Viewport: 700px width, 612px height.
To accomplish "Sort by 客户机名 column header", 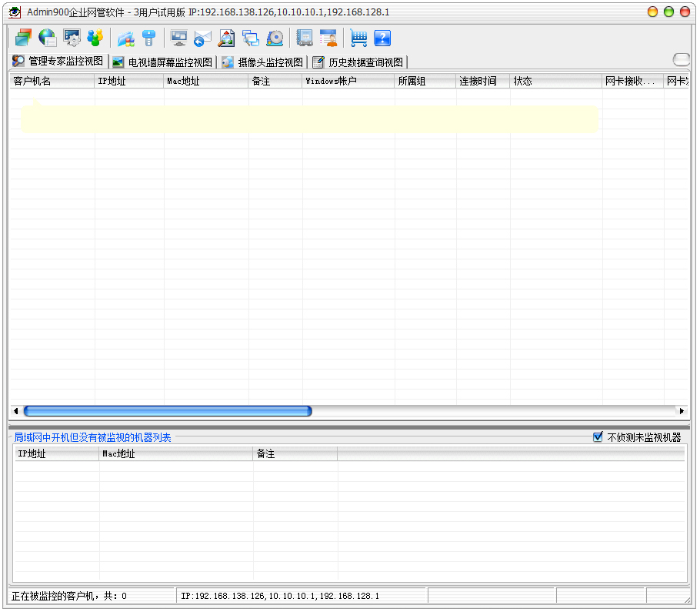I will tap(51, 81).
